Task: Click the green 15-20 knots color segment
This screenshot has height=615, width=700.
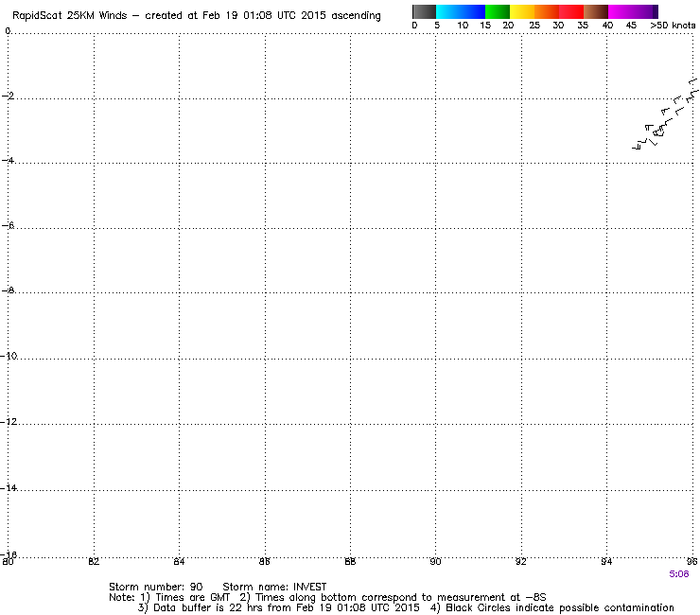Action: click(x=498, y=11)
